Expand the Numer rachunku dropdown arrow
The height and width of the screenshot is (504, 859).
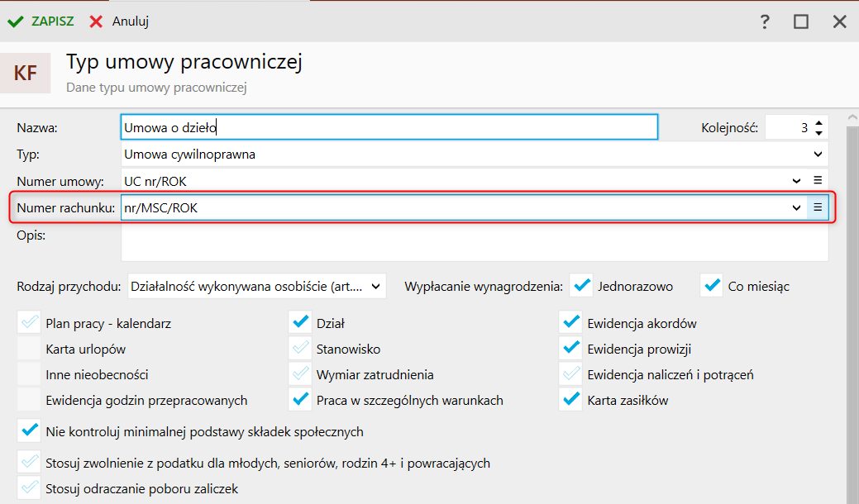point(796,207)
